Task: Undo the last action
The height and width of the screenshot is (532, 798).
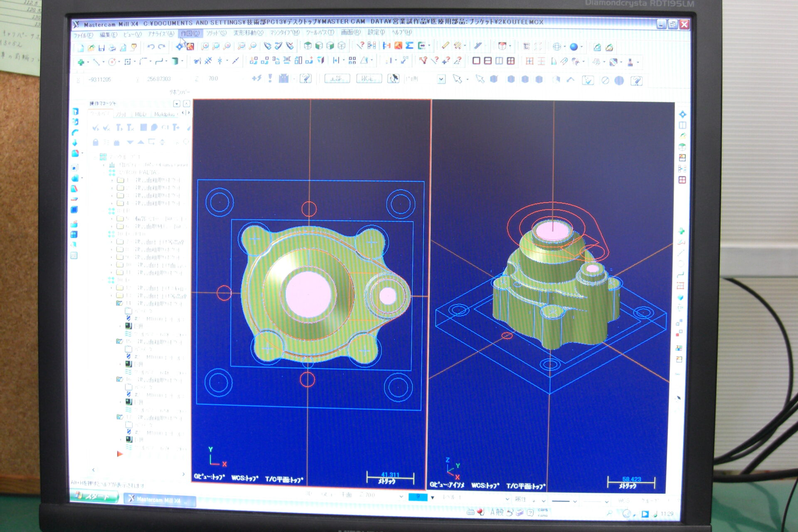Action: pos(151,47)
